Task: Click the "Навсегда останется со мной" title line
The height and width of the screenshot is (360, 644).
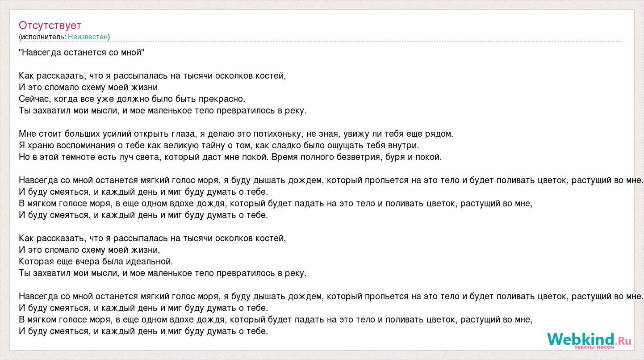Action: 82,52
